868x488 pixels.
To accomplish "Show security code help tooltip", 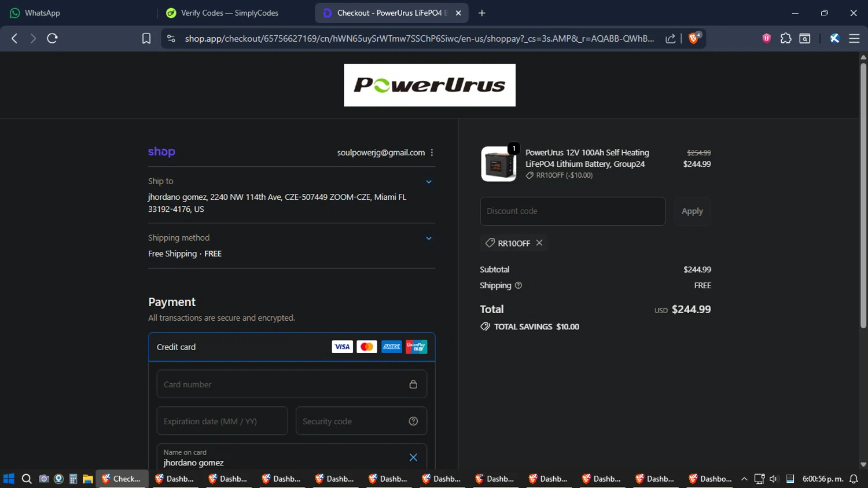I will 413,421.
